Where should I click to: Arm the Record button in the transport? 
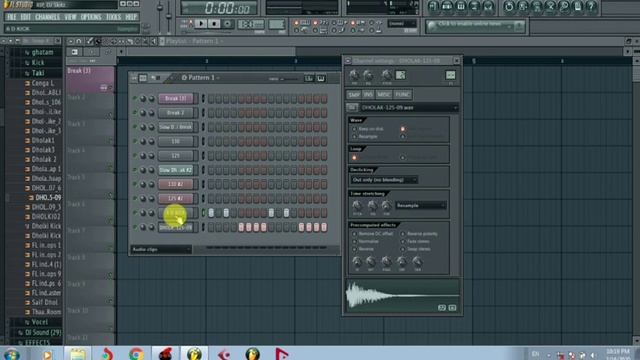coord(227,24)
